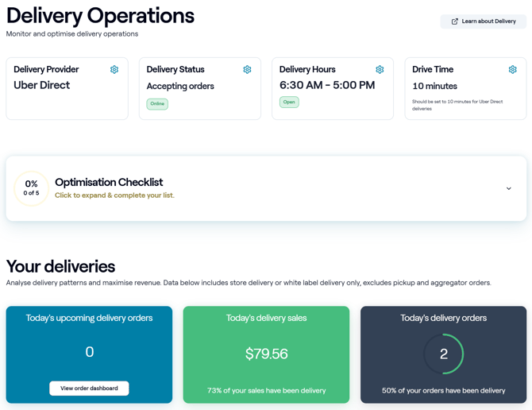This screenshot has width=532, height=410.
Task: Click external link icon beside Learn about Delivery
Action: (455, 21)
